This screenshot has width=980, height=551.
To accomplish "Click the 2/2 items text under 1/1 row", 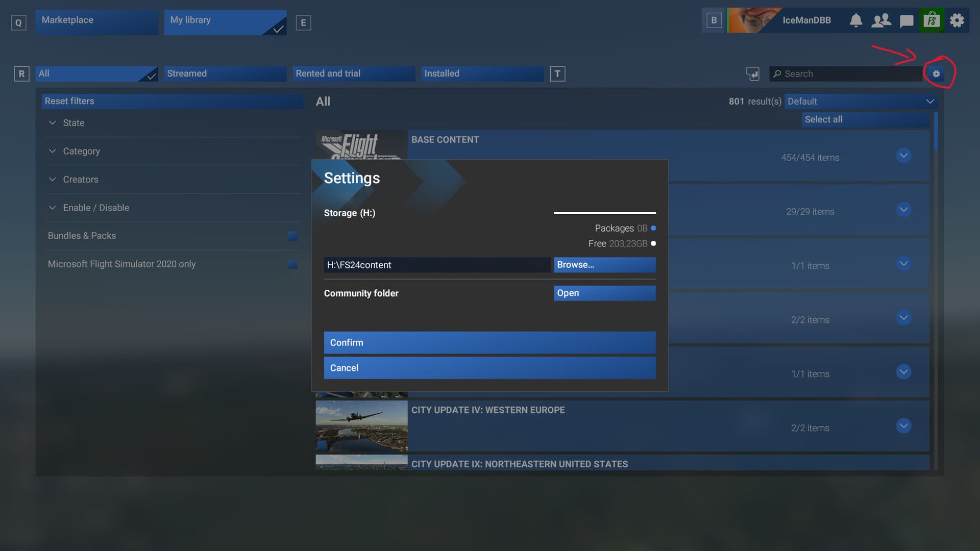I will pyautogui.click(x=810, y=320).
